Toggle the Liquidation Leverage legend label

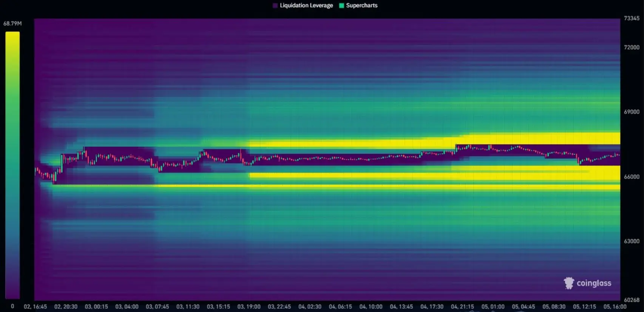(x=306, y=6)
